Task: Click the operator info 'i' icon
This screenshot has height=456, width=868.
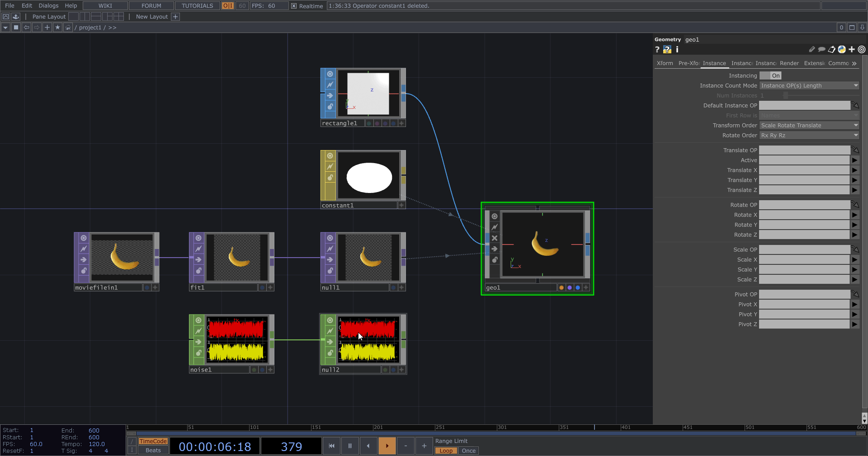Action: [x=677, y=50]
